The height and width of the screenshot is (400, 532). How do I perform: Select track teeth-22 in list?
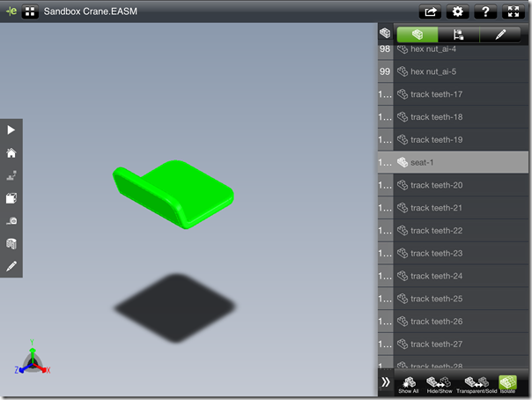tap(453, 231)
